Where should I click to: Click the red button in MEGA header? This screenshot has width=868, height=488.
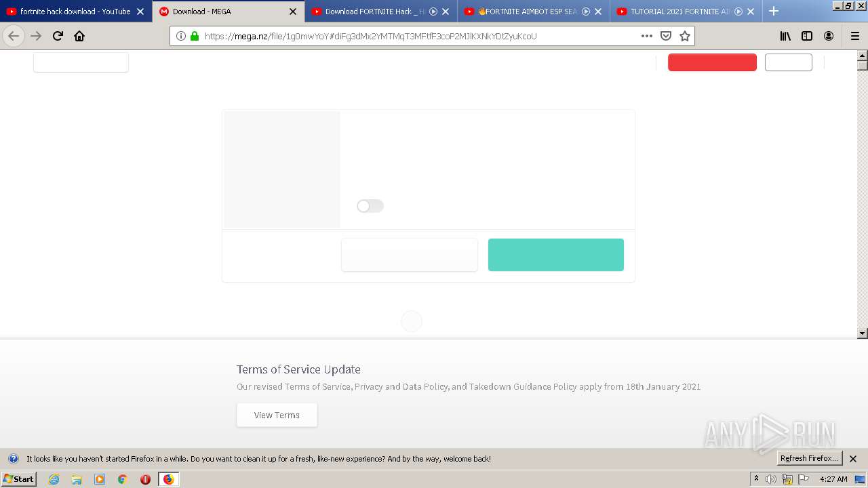[712, 62]
